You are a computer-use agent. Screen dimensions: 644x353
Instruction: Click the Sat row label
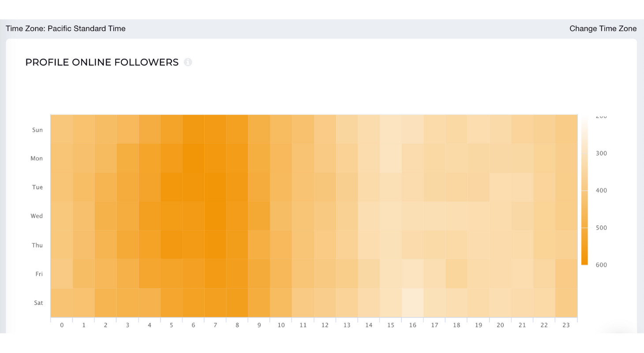[38, 303]
